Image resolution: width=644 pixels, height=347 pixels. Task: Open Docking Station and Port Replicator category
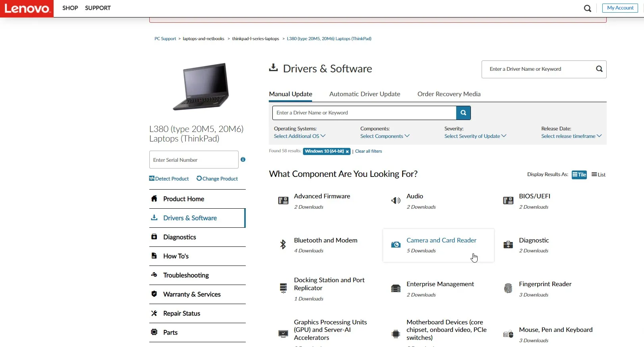(329, 284)
